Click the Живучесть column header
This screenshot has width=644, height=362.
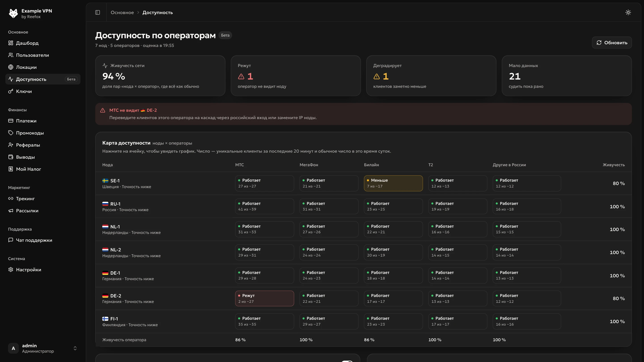614,165
